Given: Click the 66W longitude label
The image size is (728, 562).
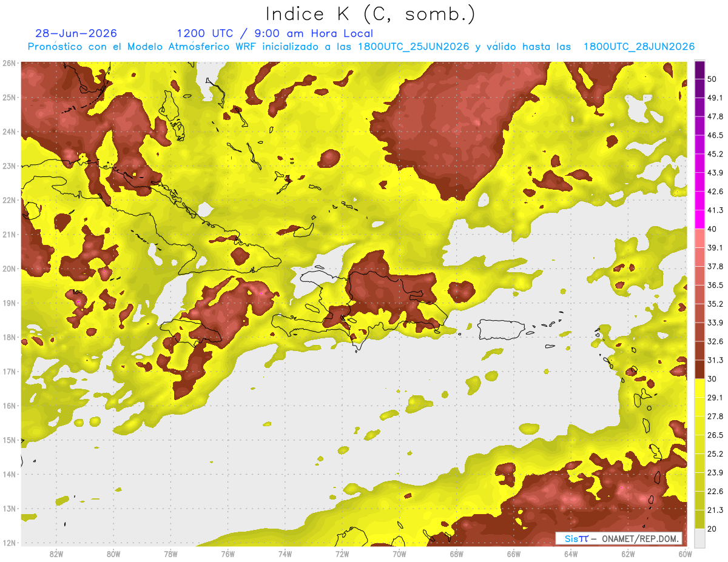Looking at the screenshot, I should click(x=513, y=554).
